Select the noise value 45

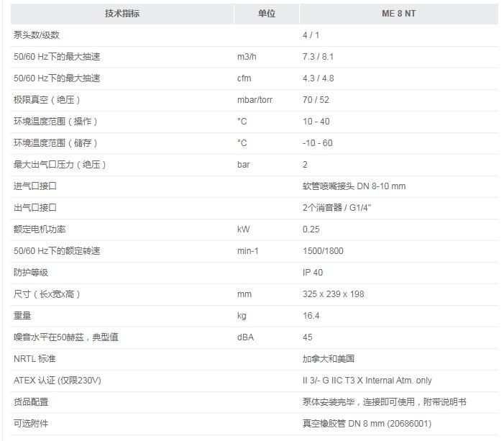tap(307, 337)
